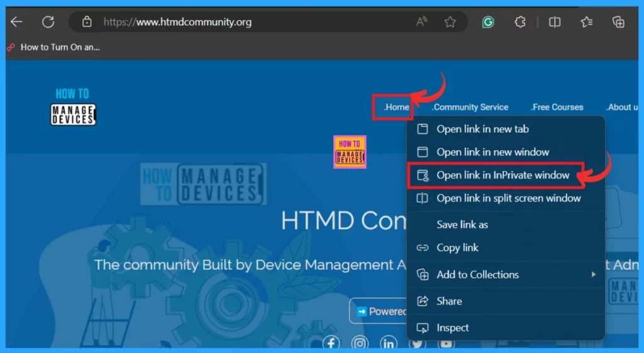Click the small orange HTMD logo image
The height and width of the screenshot is (353, 644).
[x=350, y=152]
